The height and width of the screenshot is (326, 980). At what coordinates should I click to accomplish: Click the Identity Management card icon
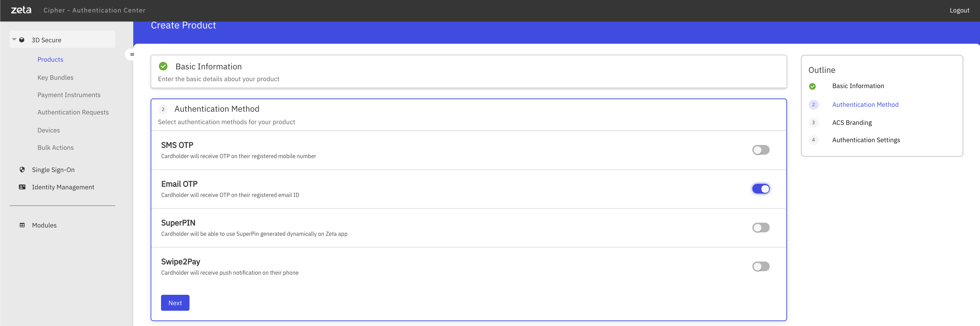[22, 187]
